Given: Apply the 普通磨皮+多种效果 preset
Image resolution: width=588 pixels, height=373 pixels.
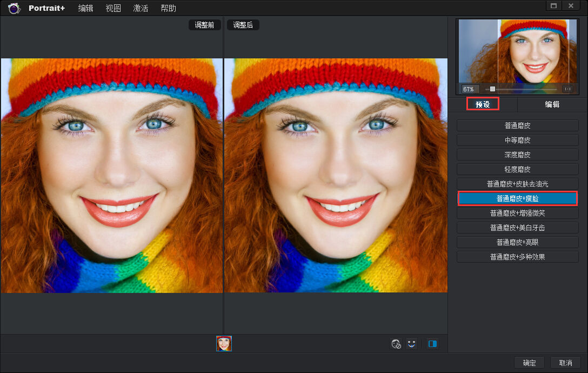Looking at the screenshot, I should [x=518, y=257].
